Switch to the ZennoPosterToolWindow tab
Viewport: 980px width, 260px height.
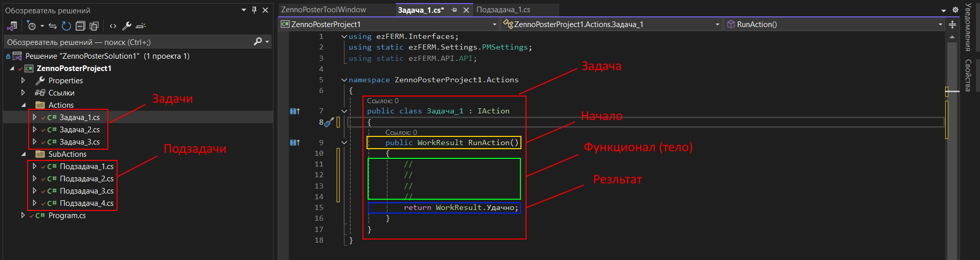[x=324, y=10]
